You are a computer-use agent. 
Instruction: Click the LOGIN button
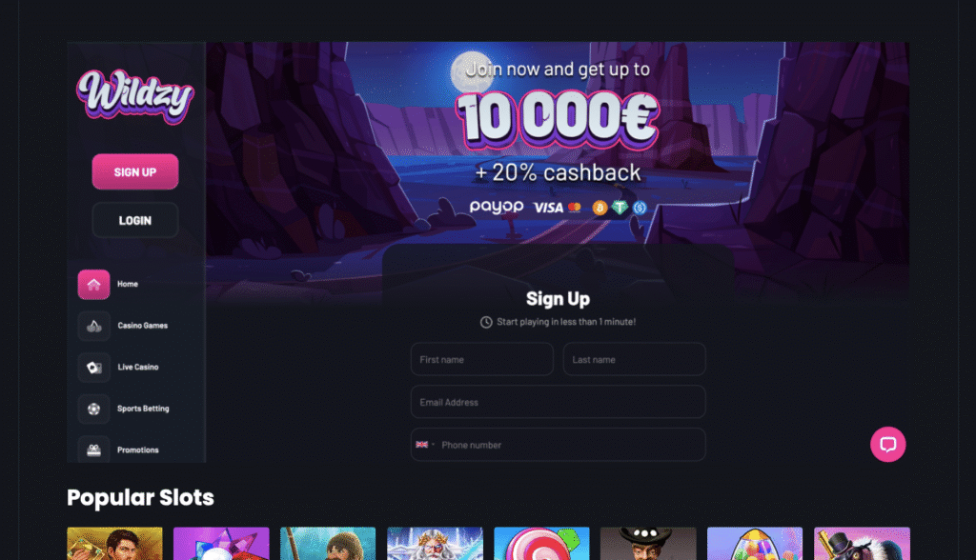(135, 220)
